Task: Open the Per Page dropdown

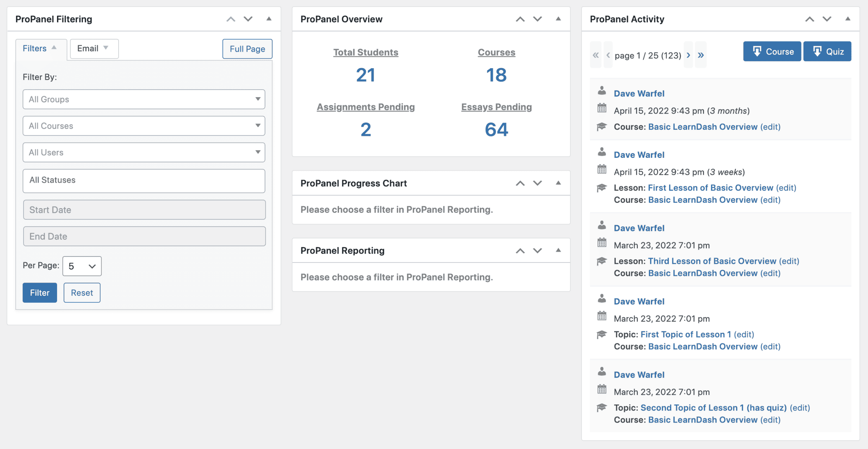Action: point(81,266)
